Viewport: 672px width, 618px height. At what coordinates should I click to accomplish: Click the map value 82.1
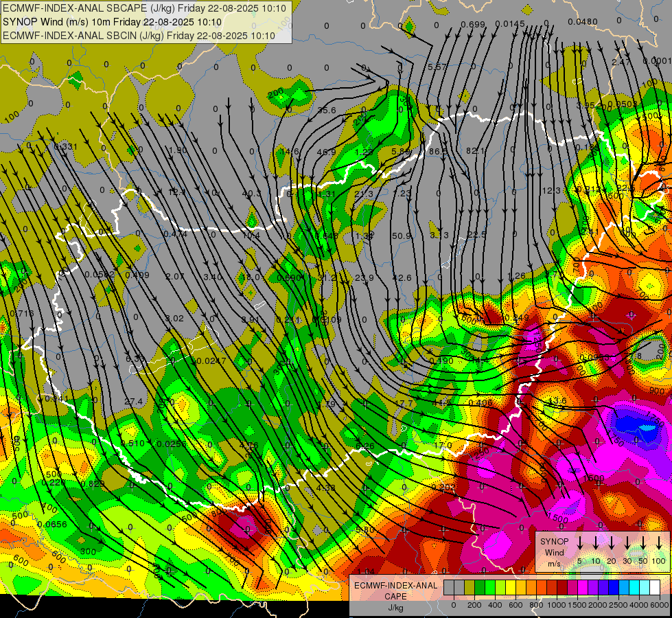[x=475, y=151]
